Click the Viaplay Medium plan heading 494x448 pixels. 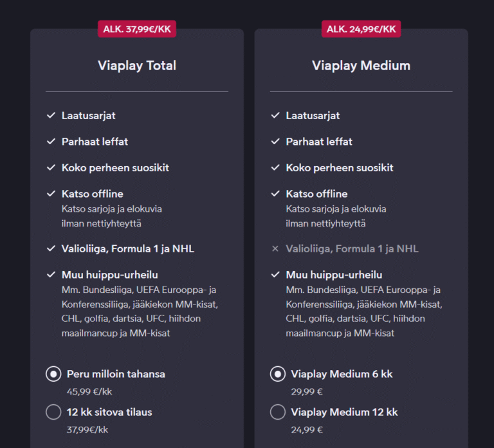361,66
